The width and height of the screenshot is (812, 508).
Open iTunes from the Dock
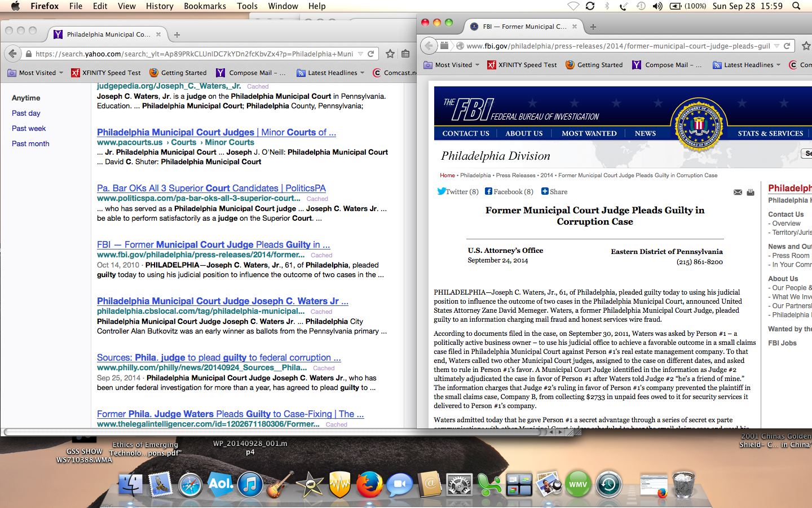pyautogui.click(x=250, y=485)
